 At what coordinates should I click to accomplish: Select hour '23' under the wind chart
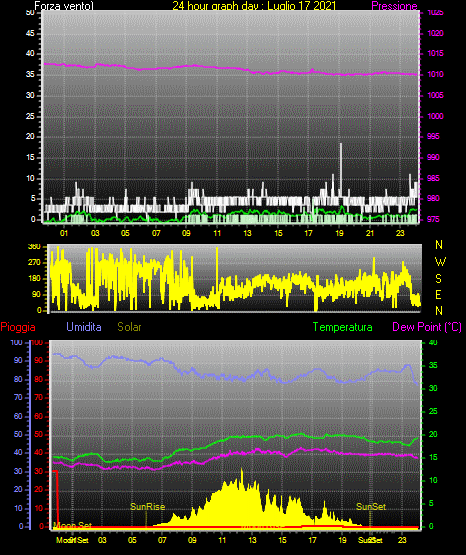point(400,233)
